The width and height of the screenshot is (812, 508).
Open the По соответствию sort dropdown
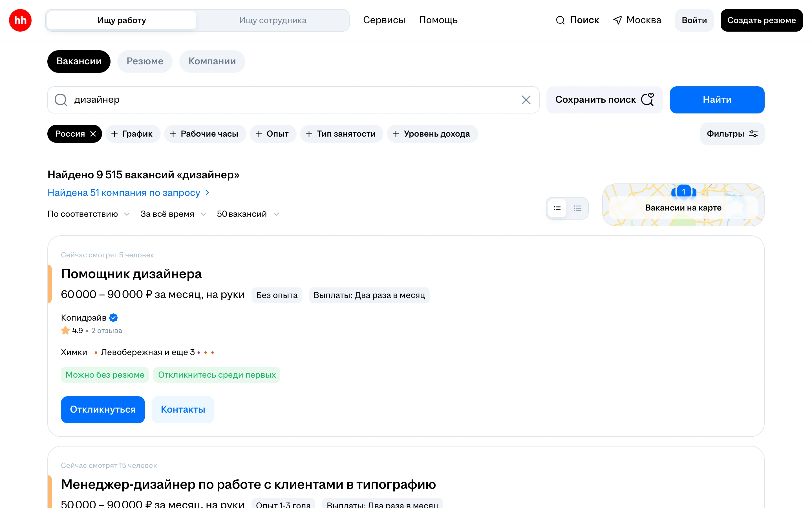coord(89,214)
